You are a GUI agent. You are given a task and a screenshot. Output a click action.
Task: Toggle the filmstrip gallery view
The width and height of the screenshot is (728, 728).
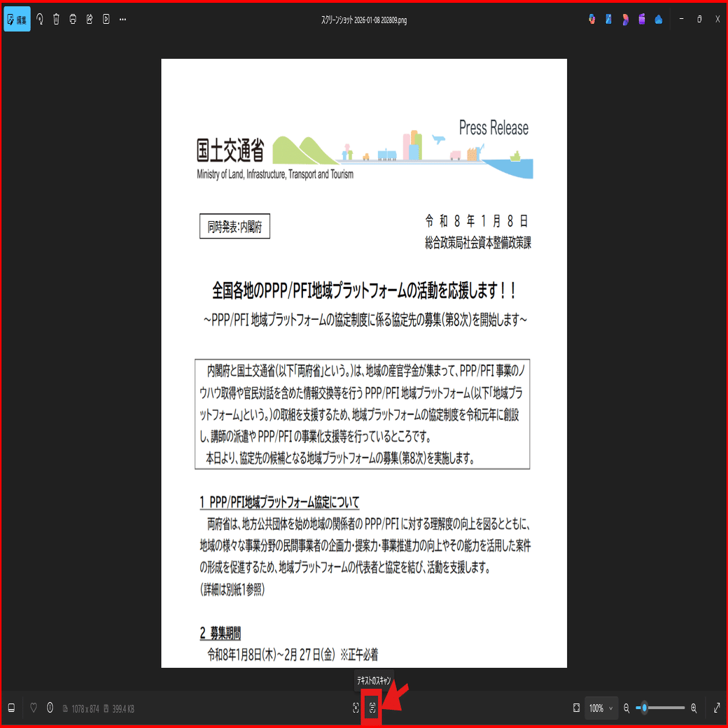pyautogui.click(x=11, y=708)
